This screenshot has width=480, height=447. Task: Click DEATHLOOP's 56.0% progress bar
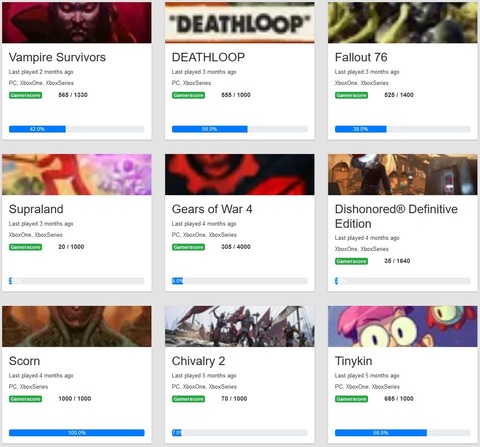click(x=240, y=129)
